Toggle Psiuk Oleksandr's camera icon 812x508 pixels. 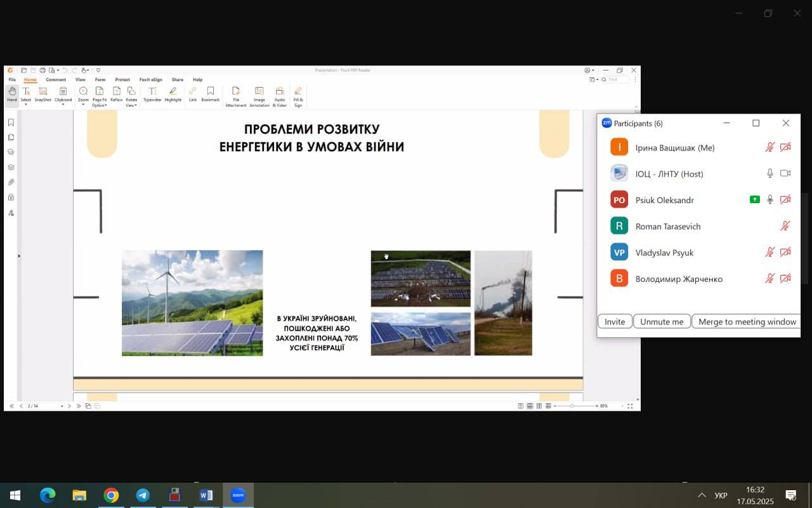pos(785,199)
